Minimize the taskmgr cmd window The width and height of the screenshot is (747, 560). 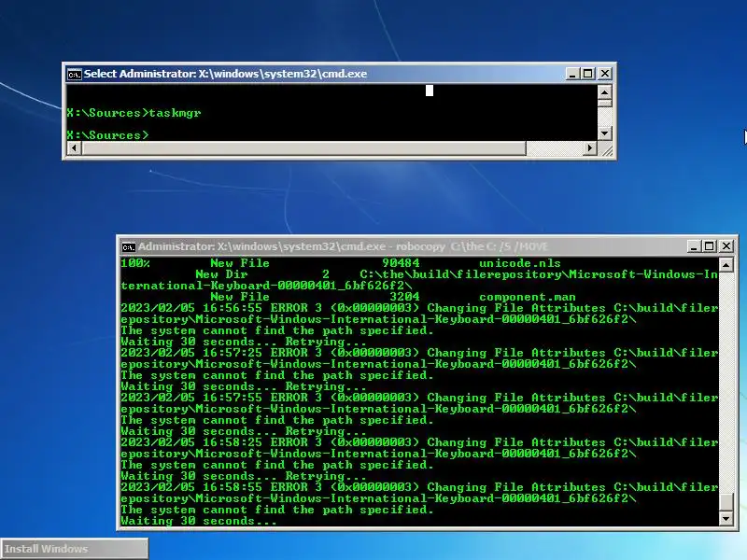pyautogui.click(x=572, y=74)
